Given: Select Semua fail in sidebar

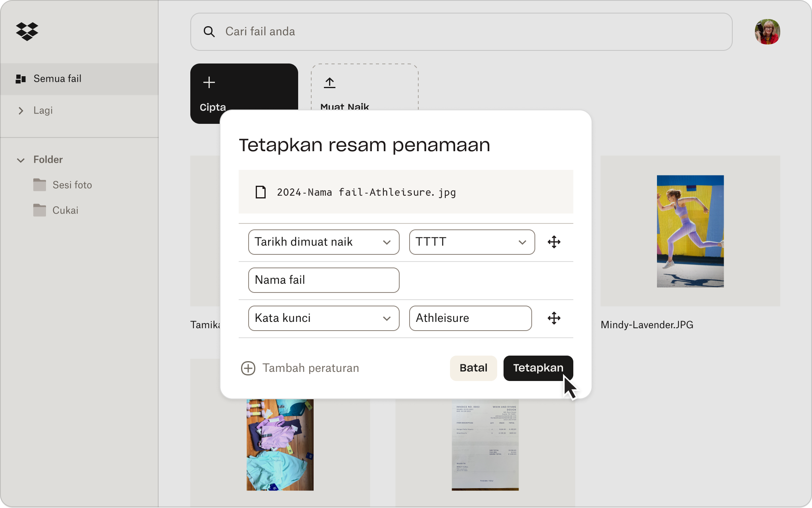Looking at the screenshot, I should [79, 79].
